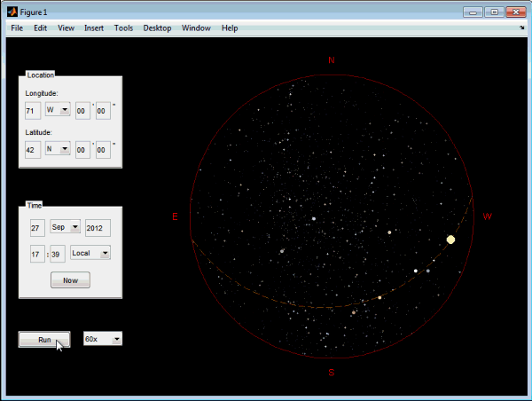
Task: Open the File menu
Action: 17,28
